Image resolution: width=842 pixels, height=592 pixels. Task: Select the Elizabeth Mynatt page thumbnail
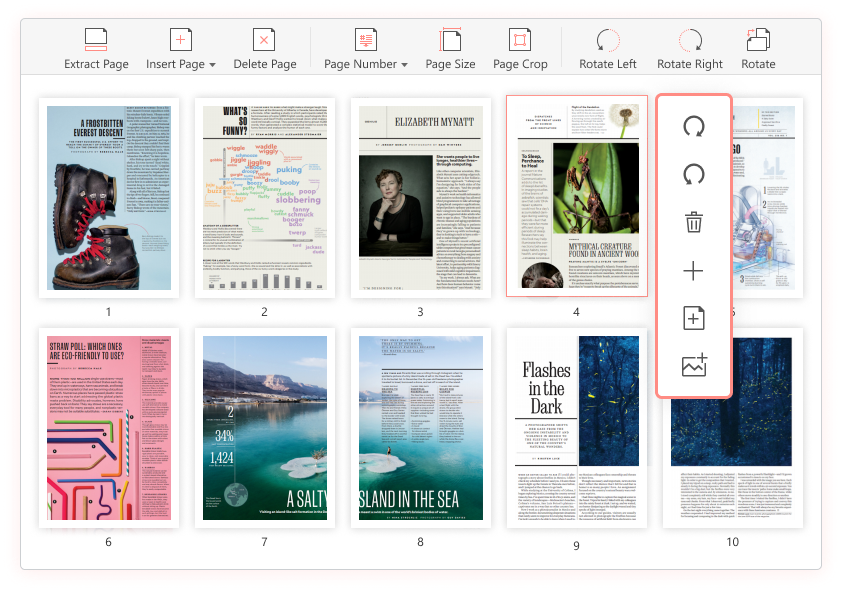click(x=420, y=197)
